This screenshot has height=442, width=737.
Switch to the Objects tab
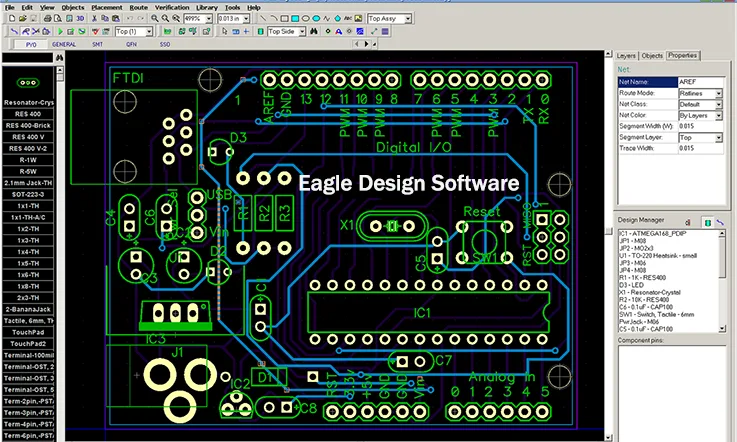(x=652, y=55)
